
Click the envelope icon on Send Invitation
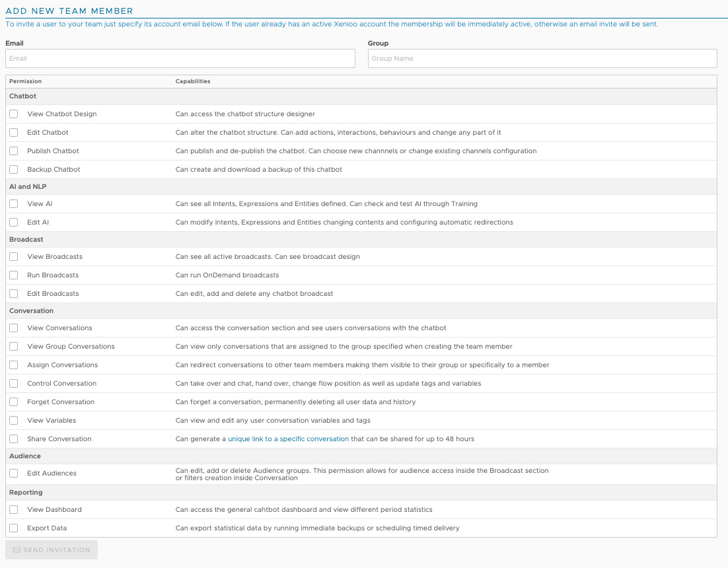pyautogui.click(x=17, y=550)
